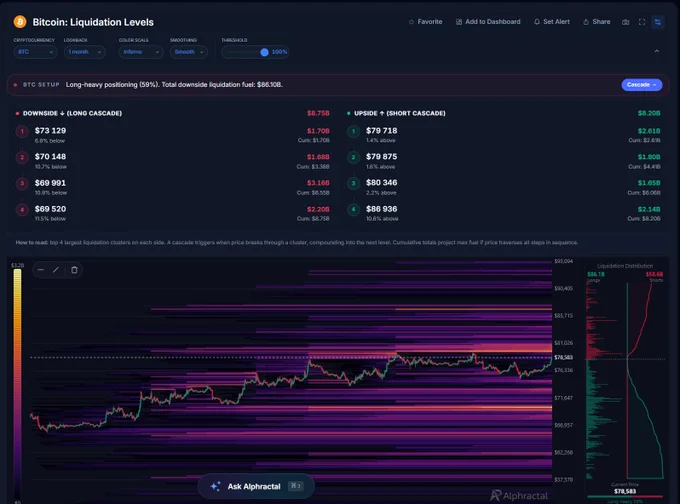This screenshot has width=680, height=504.
Task: Open the Ask Alphractal assistant
Action: (256, 486)
